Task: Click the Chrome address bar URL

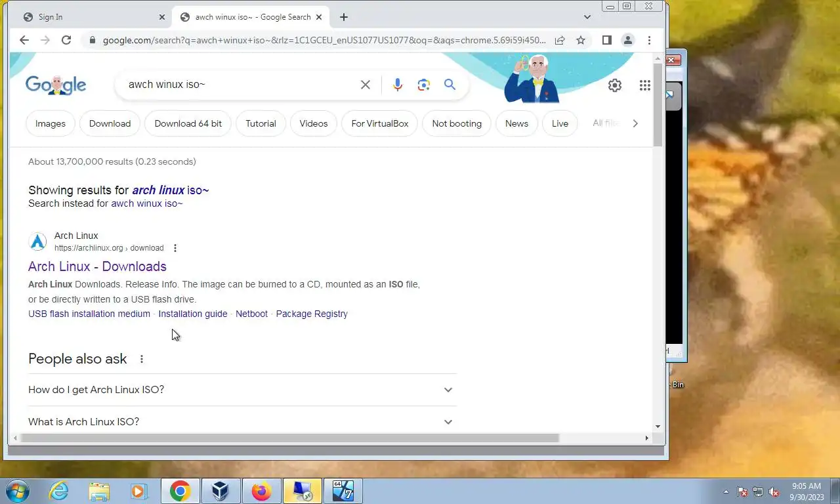Action: point(324,40)
